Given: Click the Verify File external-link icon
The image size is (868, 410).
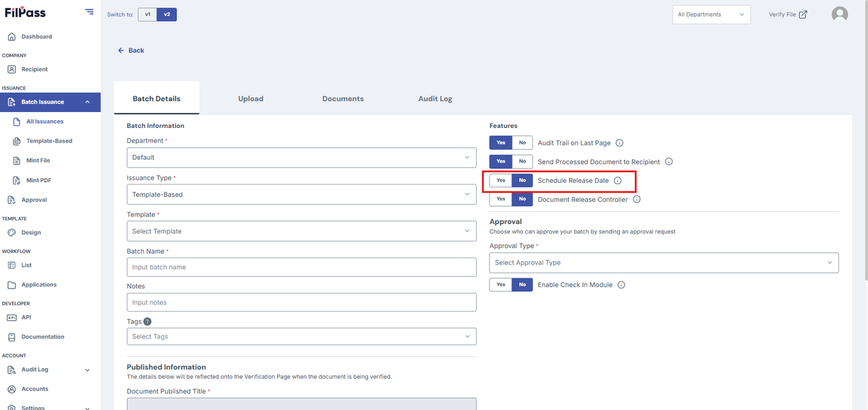Looking at the screenshot, I should (803, 14).
